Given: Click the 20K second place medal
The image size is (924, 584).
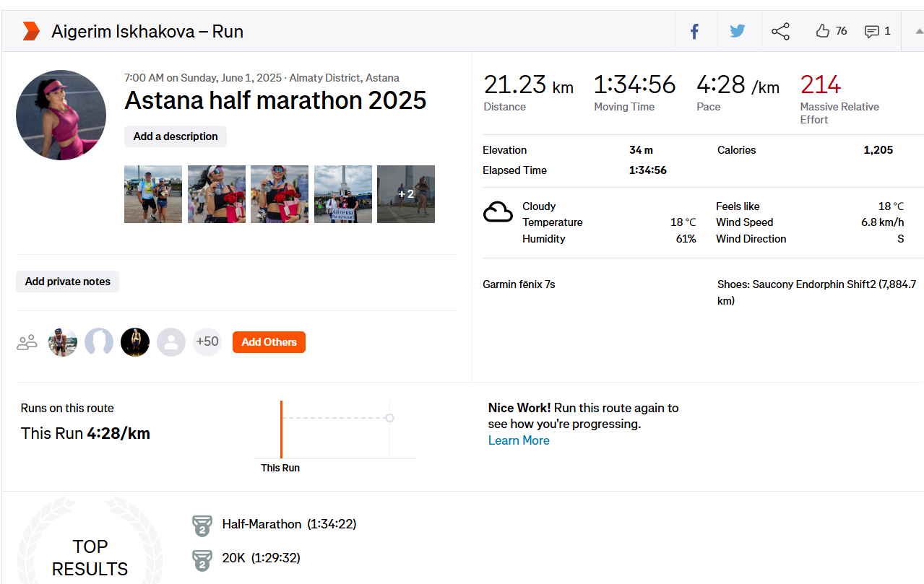Looking at the screenshot, I should pyautogui.click(x=202, y=559).
